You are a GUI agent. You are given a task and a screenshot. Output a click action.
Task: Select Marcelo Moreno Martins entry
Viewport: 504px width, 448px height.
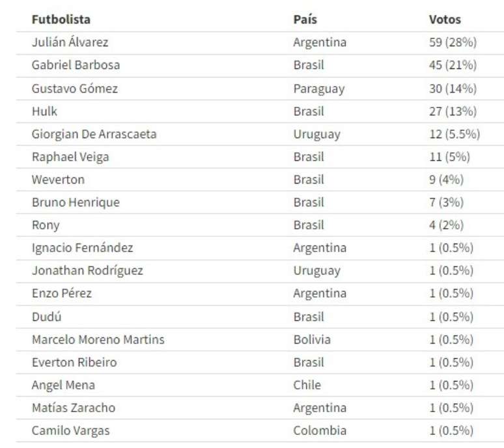tap(98, 339)
